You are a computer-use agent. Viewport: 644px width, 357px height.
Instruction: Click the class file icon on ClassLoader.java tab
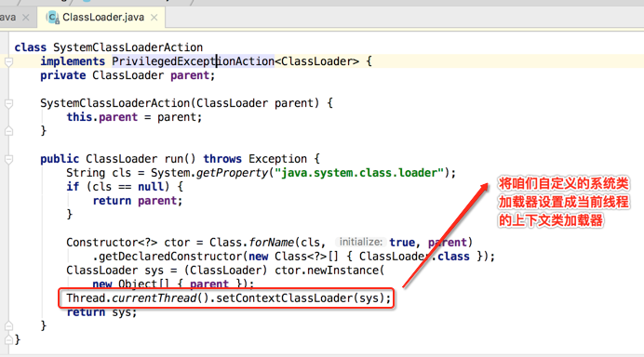coord(52,18)
